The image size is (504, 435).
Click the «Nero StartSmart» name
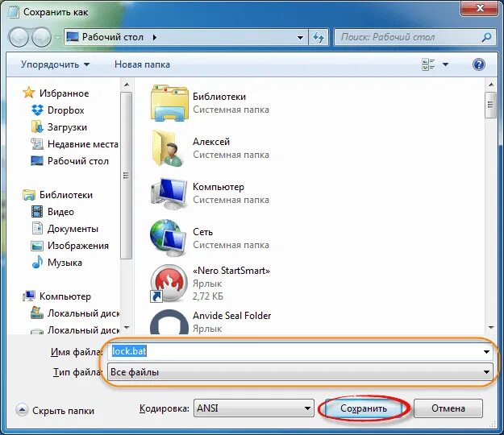pos(231,271)
